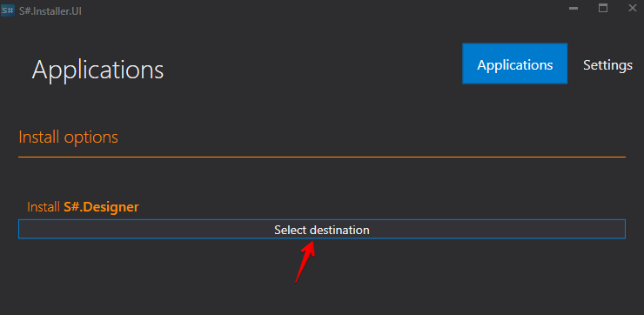Screen dimensions: 644x315
Task: Select the Install S#.Designer label
Action: (83, 207)
